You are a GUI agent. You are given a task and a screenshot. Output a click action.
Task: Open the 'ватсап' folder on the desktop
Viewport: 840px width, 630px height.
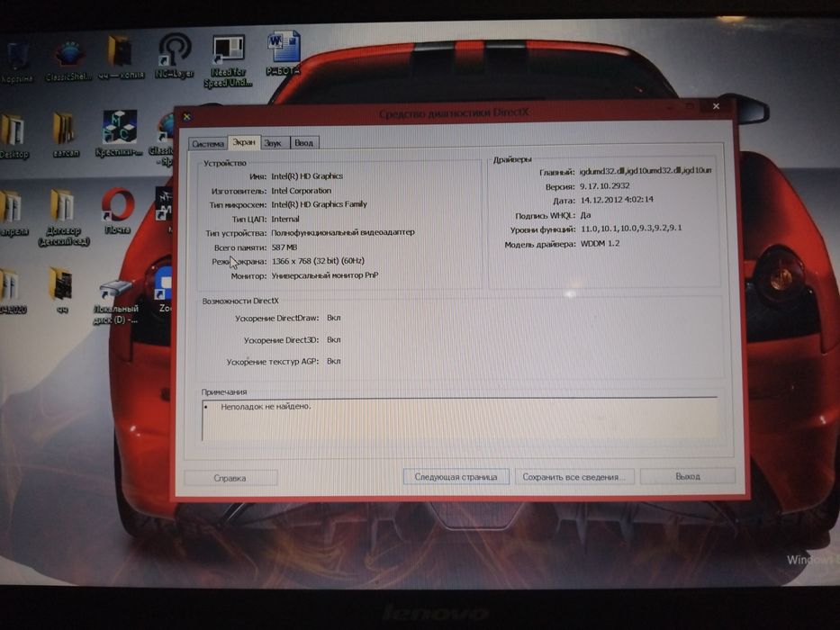coord(66,134)
